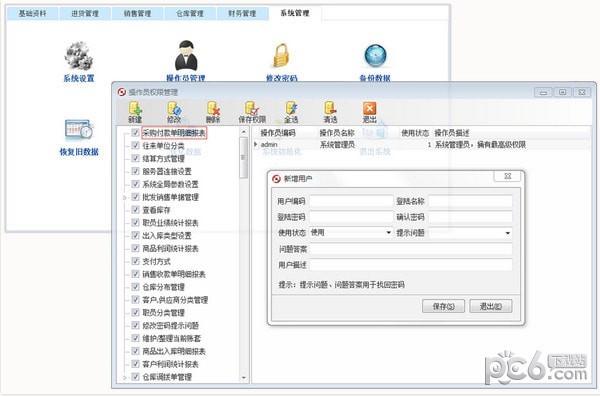Click the 保存(S) button
The image size is (600, 397).
(443, 306)
